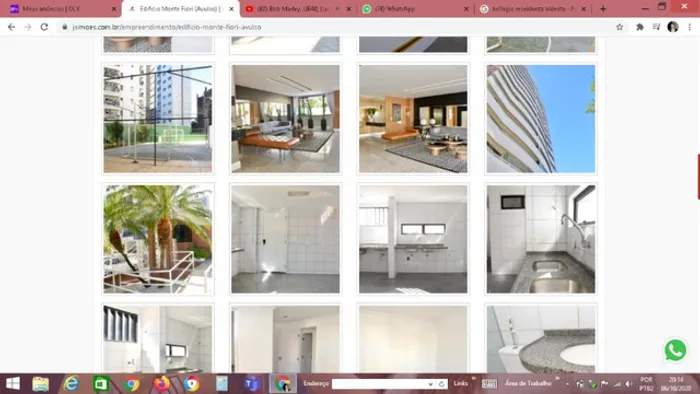Open the Windows Start menu
700x394 pixels.
(12, 384)
